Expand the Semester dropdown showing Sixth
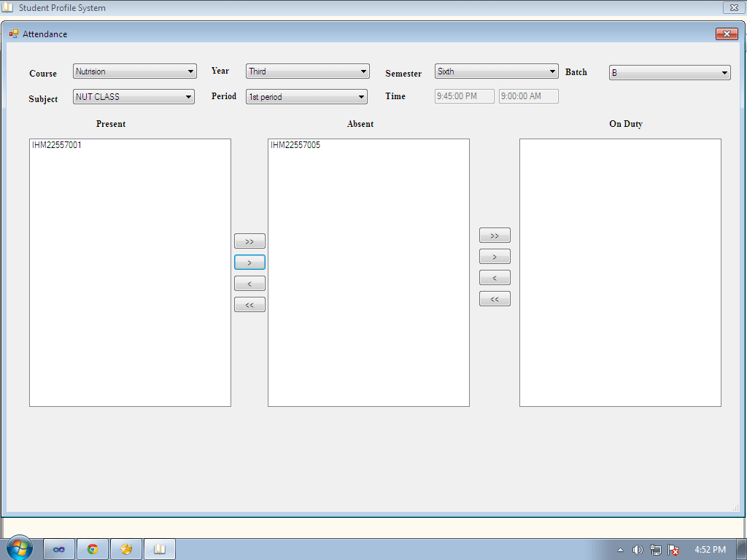The width and height of the screenshot is (747, 560). [x=496, y=71]
